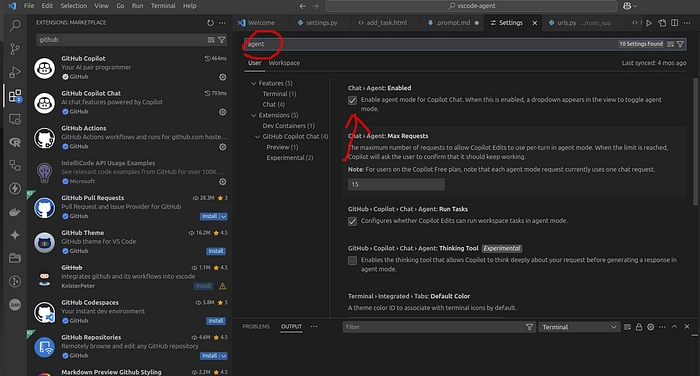Collapse Features tree section
The width and height of the screenshot is (700, 376).
[254, 84]
